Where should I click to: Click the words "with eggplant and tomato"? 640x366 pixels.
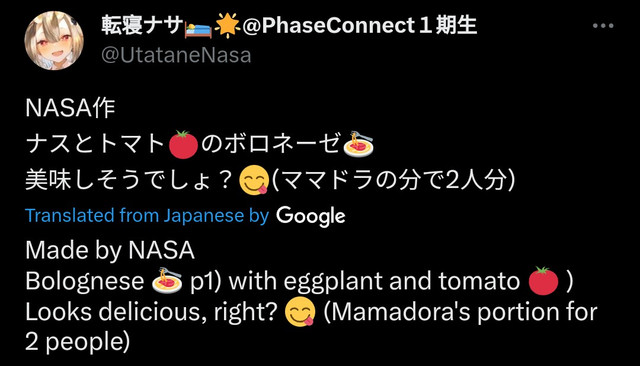[374, 281]
